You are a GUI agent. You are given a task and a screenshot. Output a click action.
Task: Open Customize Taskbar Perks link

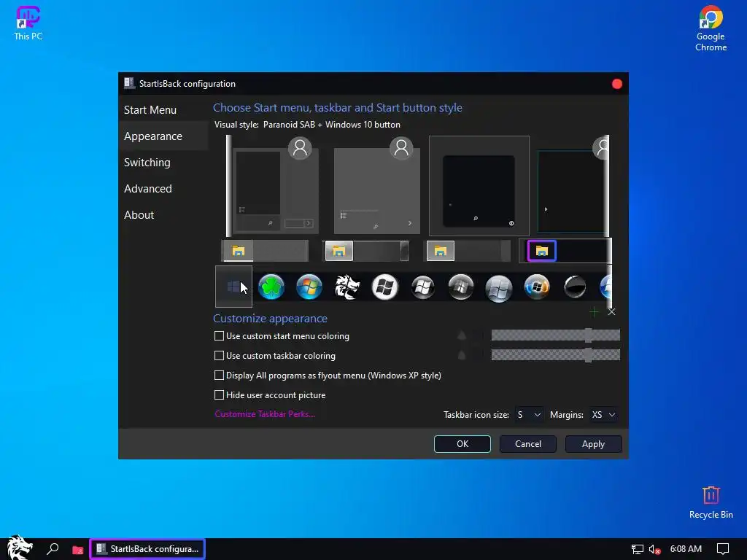pos(265,414)
